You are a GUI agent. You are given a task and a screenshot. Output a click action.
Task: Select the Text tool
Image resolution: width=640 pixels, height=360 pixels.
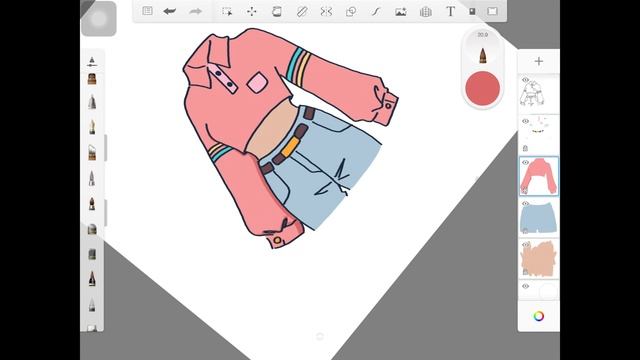pyautogui.click(x=450, y=11)
